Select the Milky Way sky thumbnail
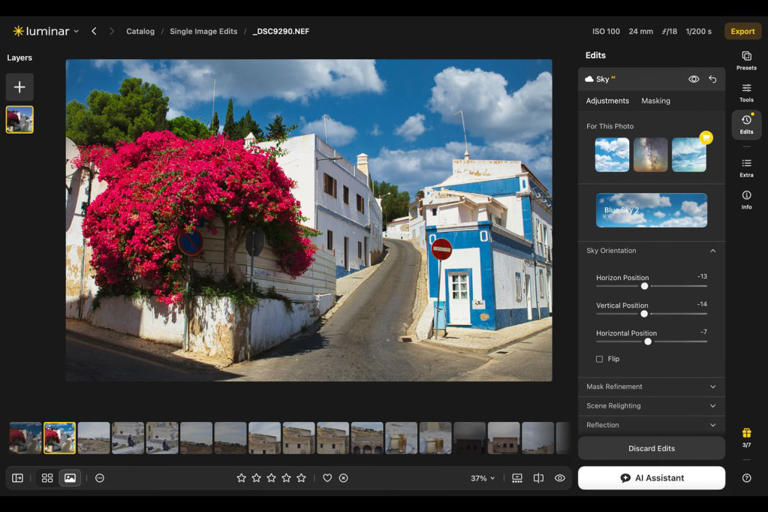Screen dimensions: 768x512 pyautogui.click(x=650, y=155)
